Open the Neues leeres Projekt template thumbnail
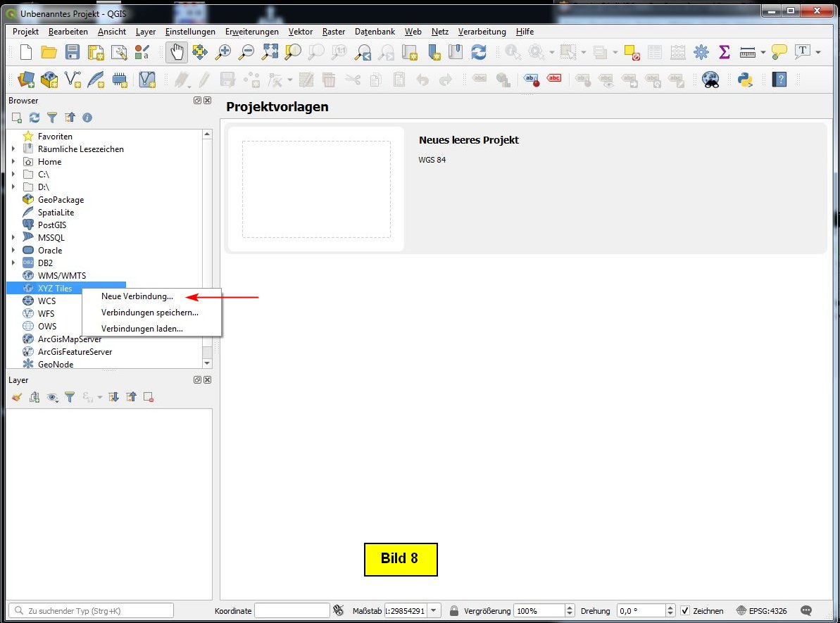The width and height of the screenshot is (840, 623). tap(316, 189)
